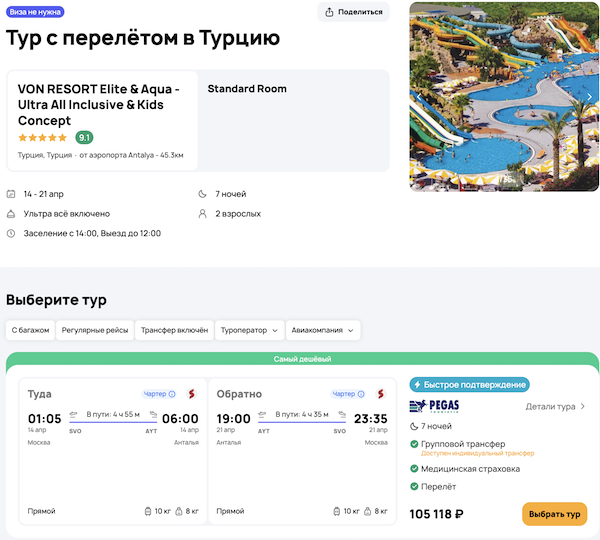Screen dimensions: 600x540
Task: Open Детали тура chevron link
Action: (x=556, y=407)
